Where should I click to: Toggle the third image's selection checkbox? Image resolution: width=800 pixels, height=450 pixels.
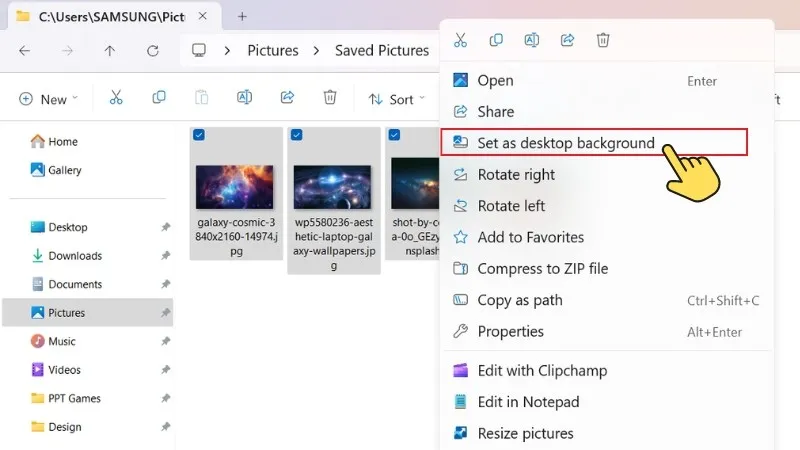click(x=394, y=135)
